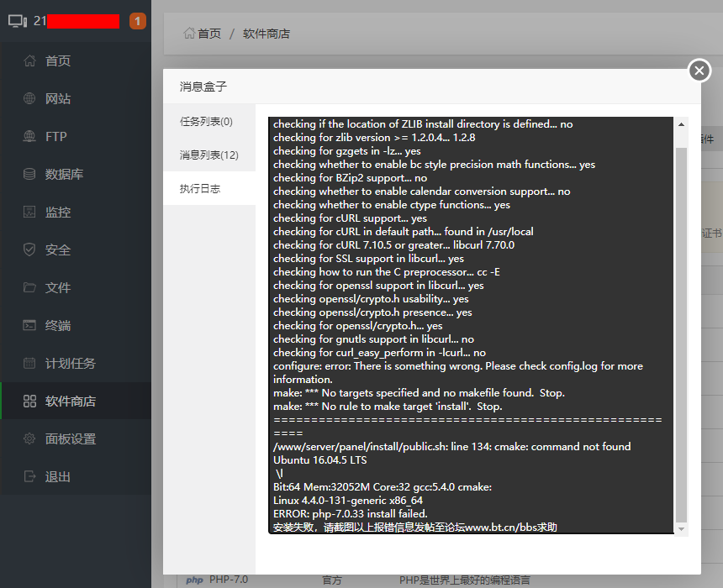
Task: Click 'checking for zlib version >= 1.2.0.4' line
Action: click(374, 137)
